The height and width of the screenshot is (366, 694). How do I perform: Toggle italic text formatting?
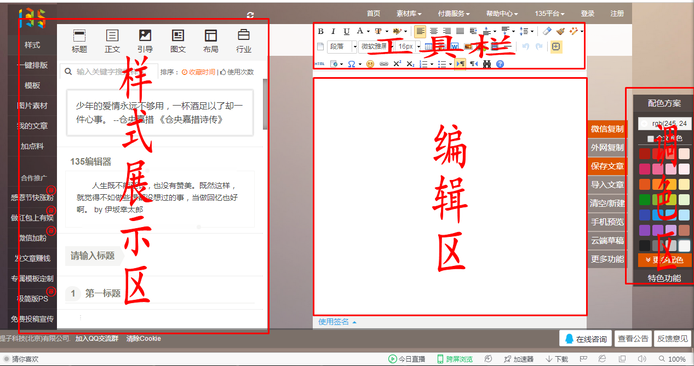pos(333,31)
